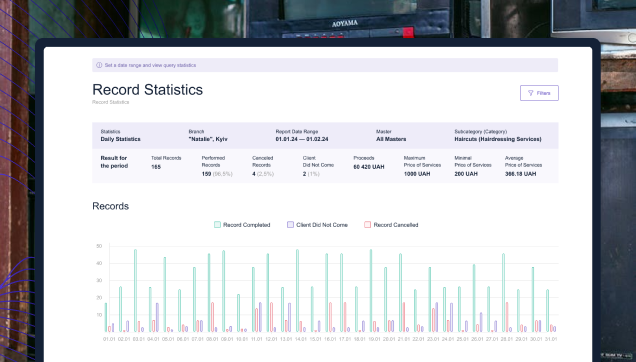Click the 14.01 date label on chart axis

pyautogui.click(x=301, y=339)
